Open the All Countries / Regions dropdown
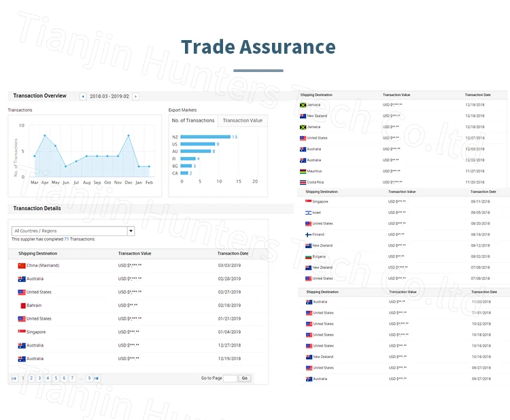The height and width of the screenshot is (420, 510). pos(73,231)
